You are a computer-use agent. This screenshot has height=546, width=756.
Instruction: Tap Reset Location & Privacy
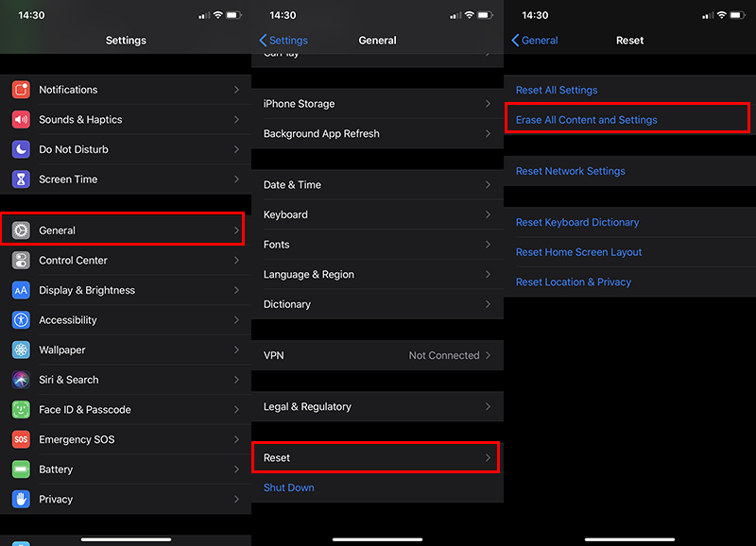(574, 282)
